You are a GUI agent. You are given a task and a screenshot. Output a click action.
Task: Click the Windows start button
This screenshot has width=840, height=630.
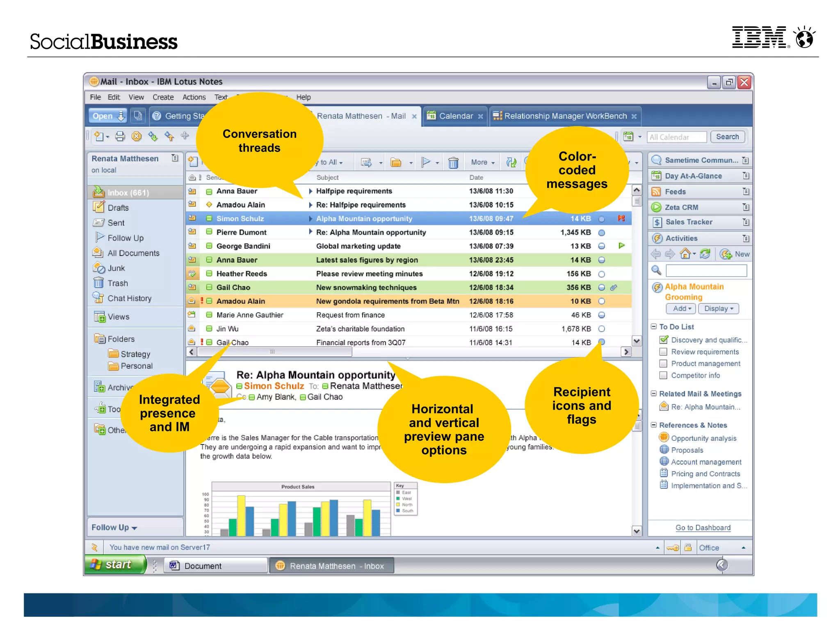(115, 565)
